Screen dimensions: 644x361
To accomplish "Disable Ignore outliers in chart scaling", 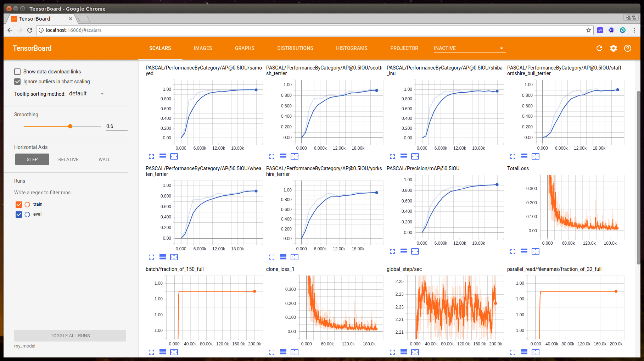I will 17,82.
